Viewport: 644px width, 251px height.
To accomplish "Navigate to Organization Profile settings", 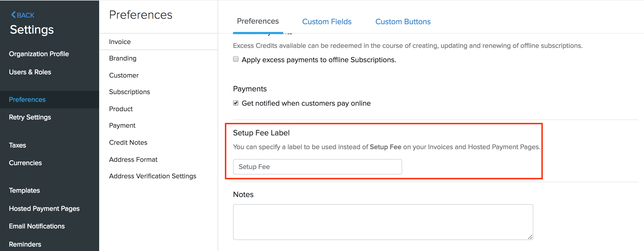I will click(39, 54).
